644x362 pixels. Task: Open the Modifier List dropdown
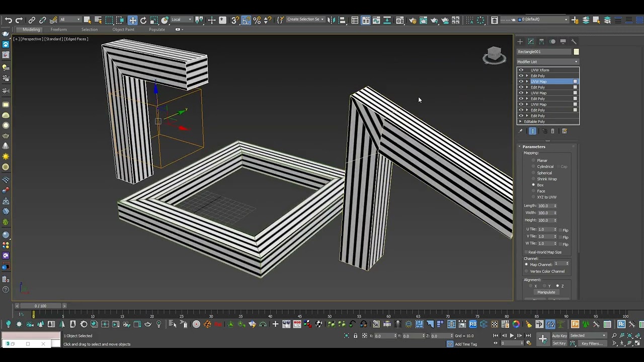547,62
